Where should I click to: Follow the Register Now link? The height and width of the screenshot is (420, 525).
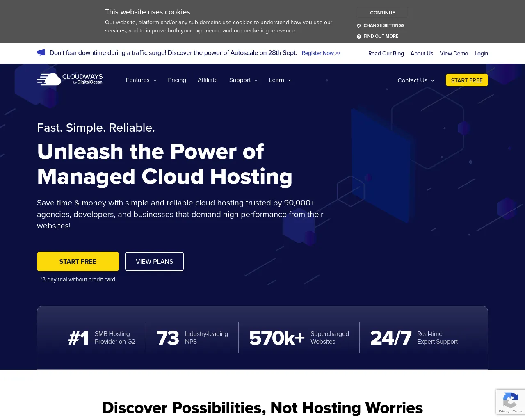point(321,53)
